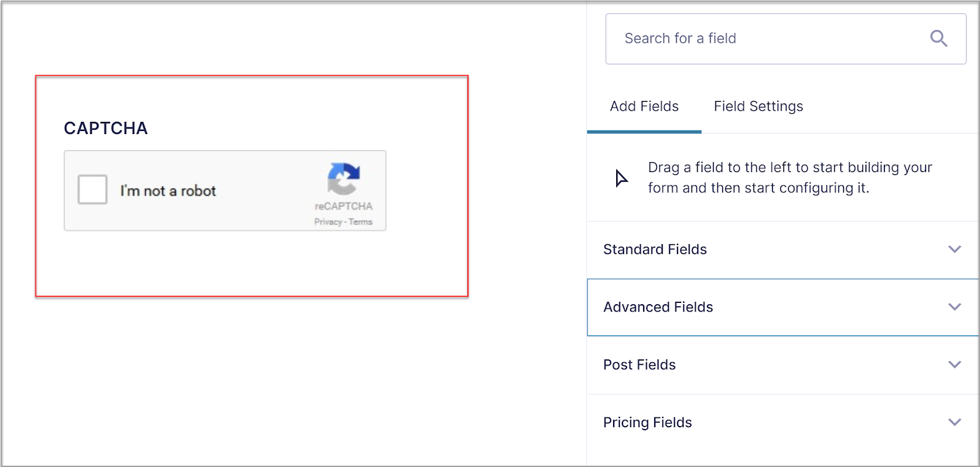Click the I'm not a robot text
This screenshot has width=980, height=467.
[x=168, y=191]
